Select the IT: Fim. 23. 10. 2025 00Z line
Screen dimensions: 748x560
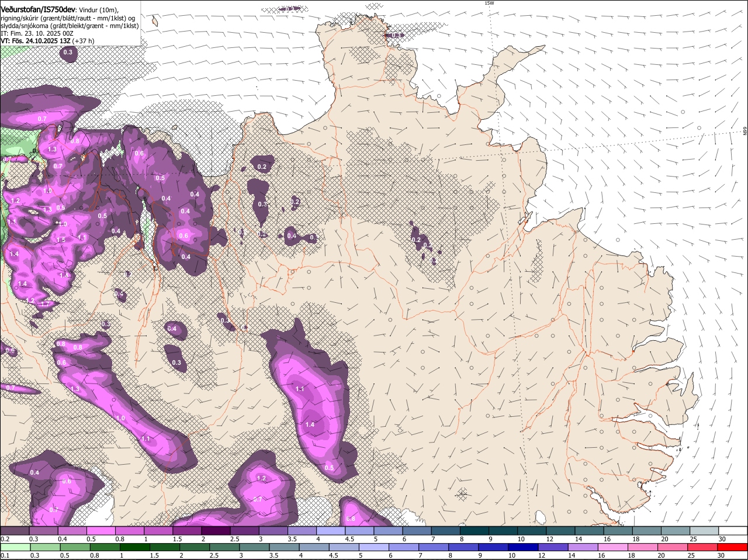(x=37, y=33)
